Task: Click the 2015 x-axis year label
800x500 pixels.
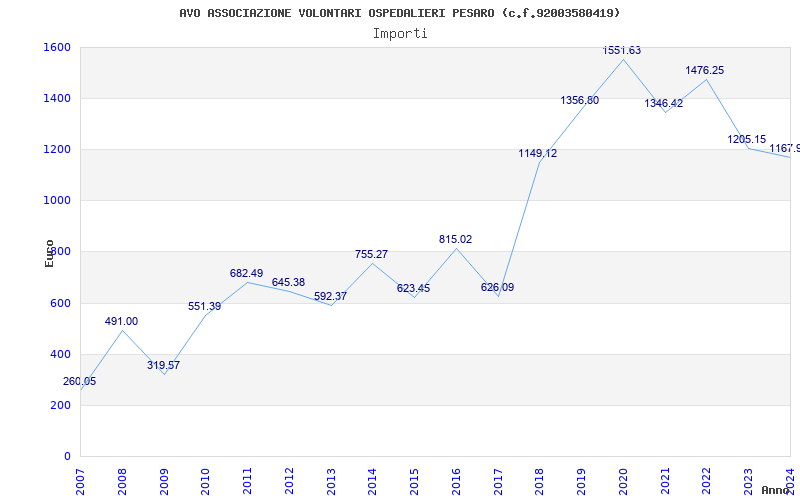Action: pyautogui.click(x=414, y=482)
